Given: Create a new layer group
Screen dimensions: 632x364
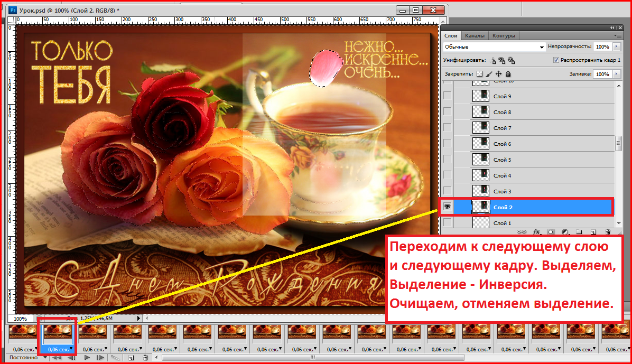Looking at the screenshot, I should click(579, 232).
